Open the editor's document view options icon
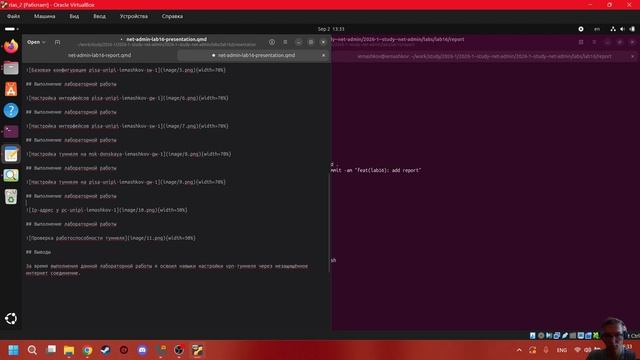 click(x=272, y=42)
